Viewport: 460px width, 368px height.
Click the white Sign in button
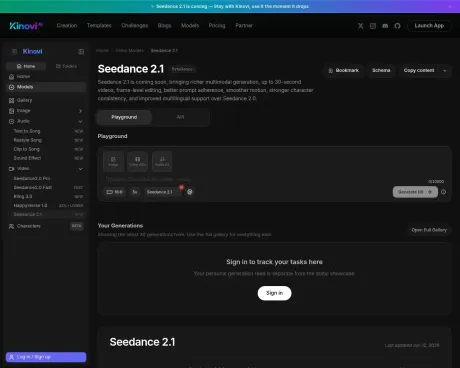274,293
